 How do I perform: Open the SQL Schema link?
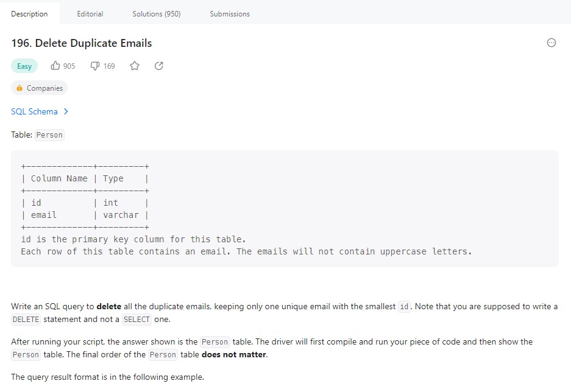[34, 111]
